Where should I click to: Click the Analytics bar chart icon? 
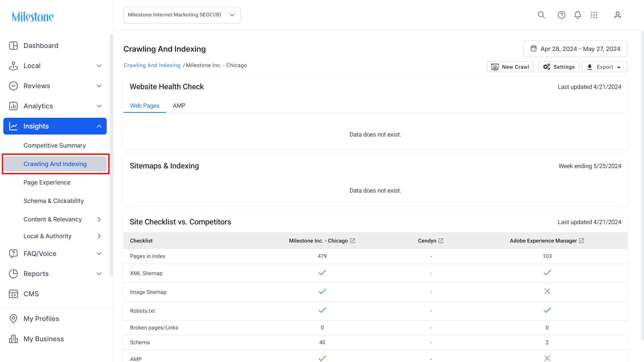[x=13, y=106]
